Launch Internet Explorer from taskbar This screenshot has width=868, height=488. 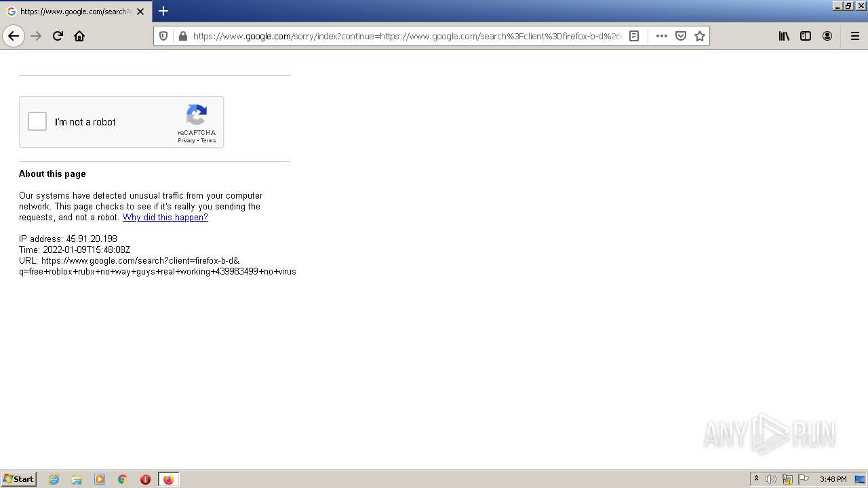point(54,479)
